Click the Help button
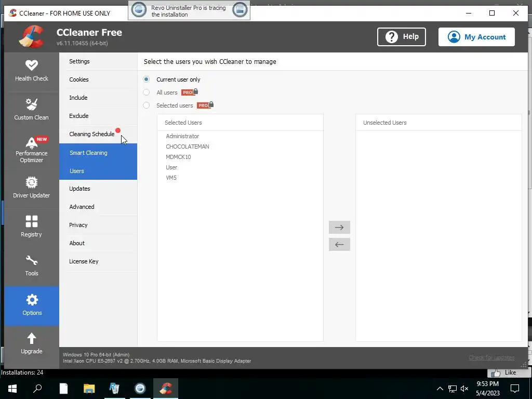 (x=402, y=37)
